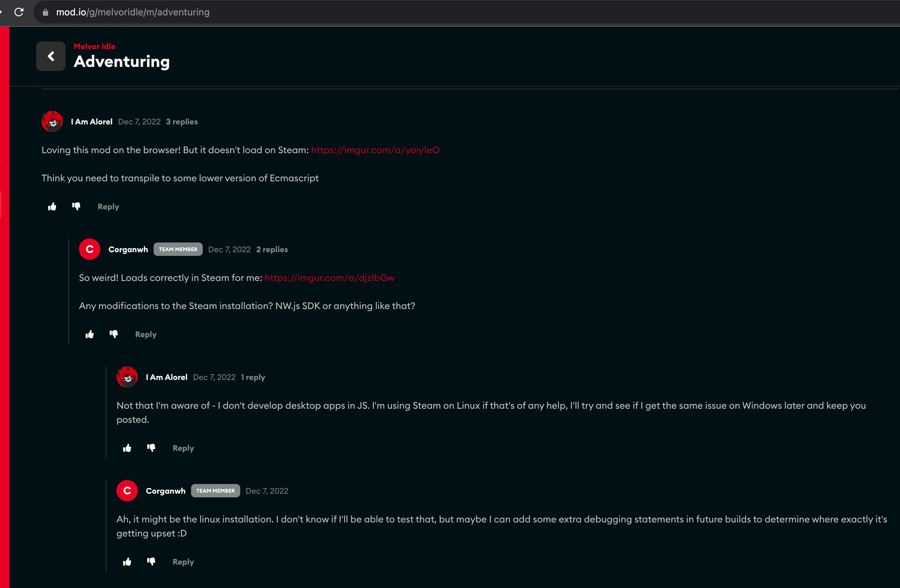The image size is (900, 588).
Task: Click the site security lock icon
Action: point(46,12)
